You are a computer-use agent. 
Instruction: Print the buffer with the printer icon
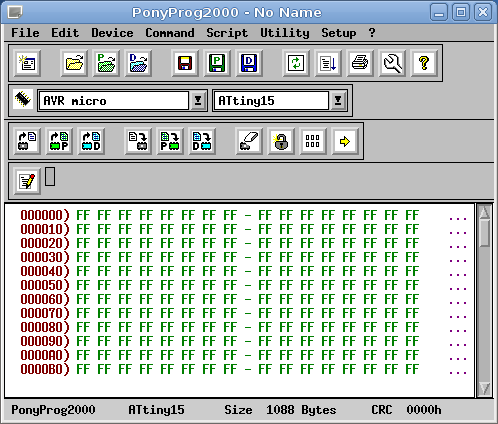click(360, 63)
